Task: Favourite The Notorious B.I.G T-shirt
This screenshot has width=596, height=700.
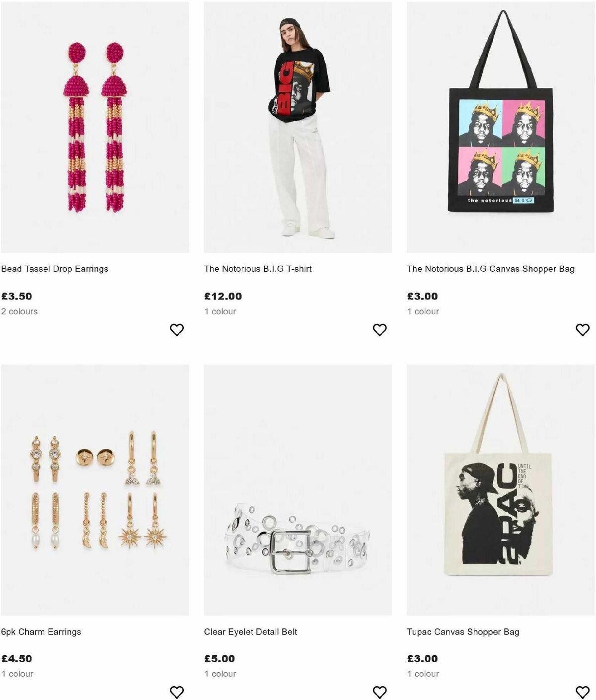Action: point(379,329)
